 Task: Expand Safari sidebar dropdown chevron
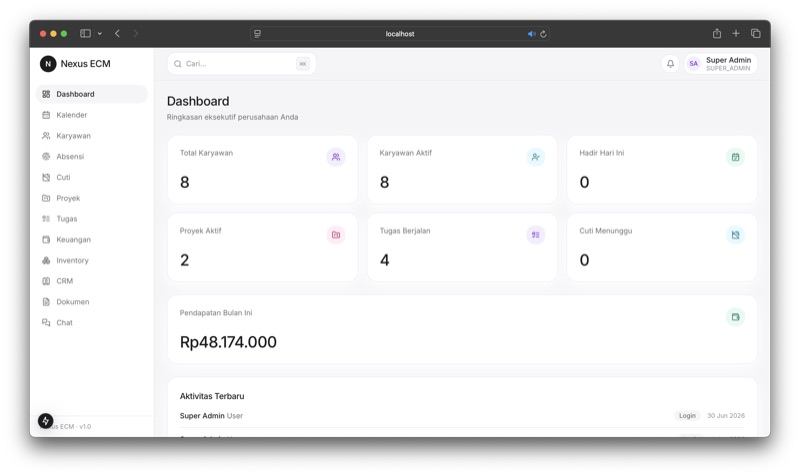point(99,34)
